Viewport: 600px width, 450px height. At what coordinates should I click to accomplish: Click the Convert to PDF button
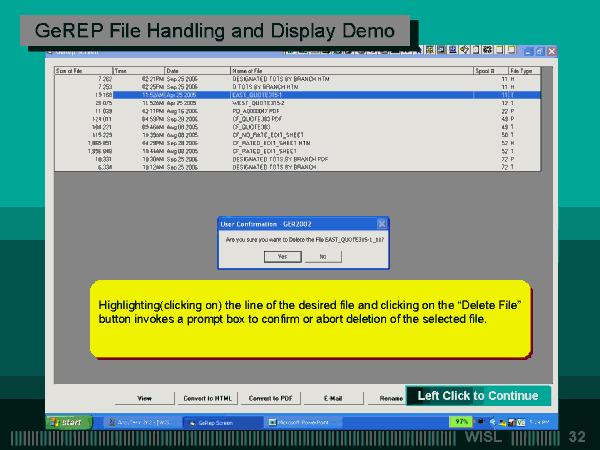click(x=270, y=397)
